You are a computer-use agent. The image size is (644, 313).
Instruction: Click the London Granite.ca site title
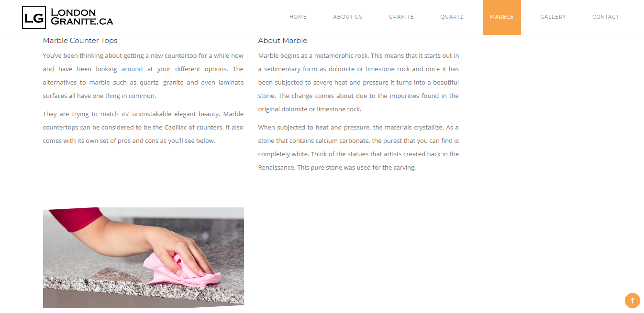click(82, 17)
